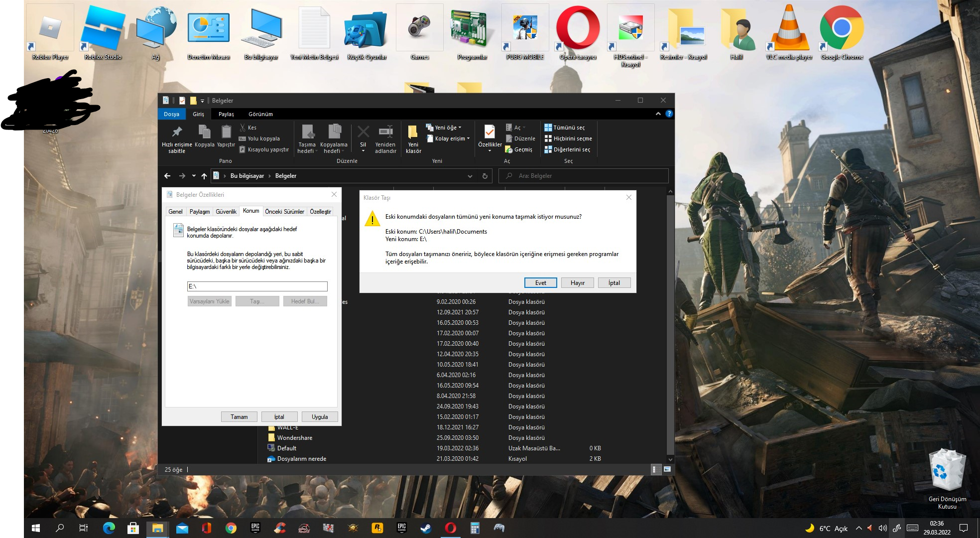This screenshot has width=980, height=538.
Task: Click Evet in the Klasör Taşı dialog
Action: click(x=540, y=283)
